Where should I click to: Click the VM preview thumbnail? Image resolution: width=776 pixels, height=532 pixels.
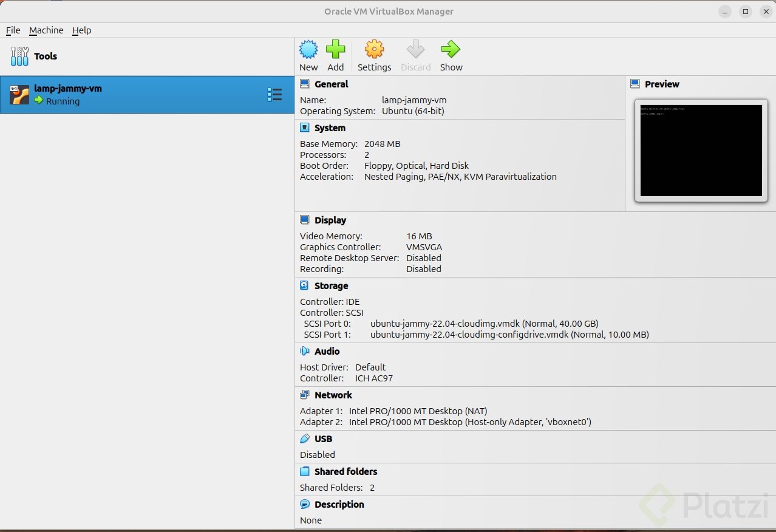point(701,151)
